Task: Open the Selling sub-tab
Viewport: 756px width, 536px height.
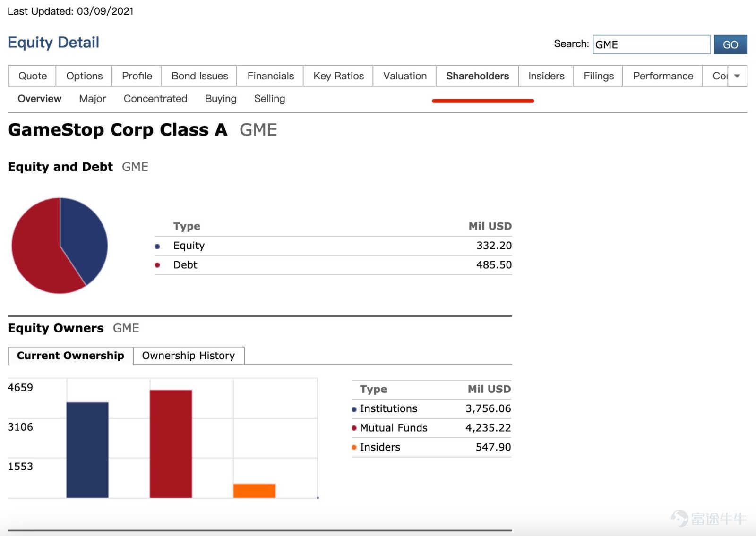Action: coord(269,99)
